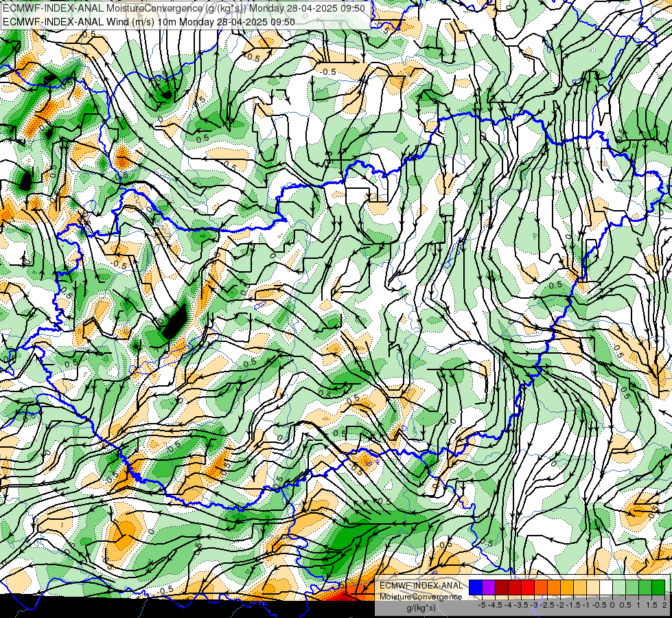672x618 pixels.
Task: Click the legend unit label 'g/(kg*s)'
Action: tap(421, 608)
